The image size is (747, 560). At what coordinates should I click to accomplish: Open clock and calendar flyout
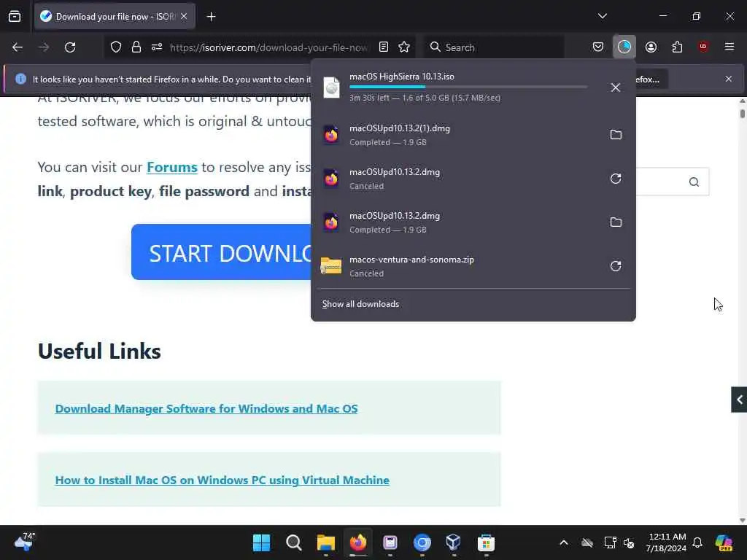(x=667, y=542)
